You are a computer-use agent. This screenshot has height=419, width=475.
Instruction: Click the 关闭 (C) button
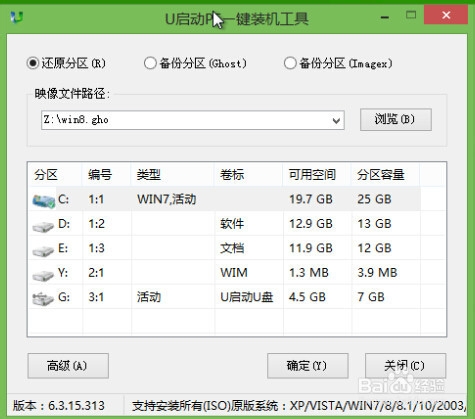[x=405, y=366]
